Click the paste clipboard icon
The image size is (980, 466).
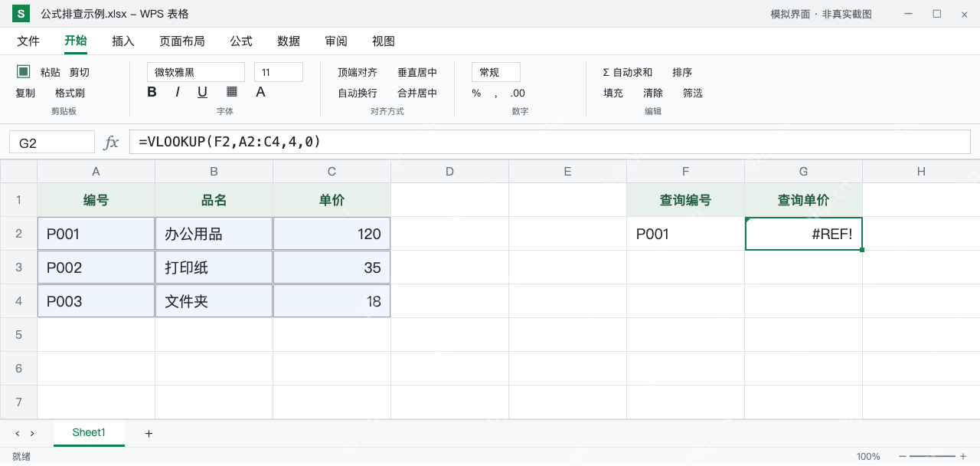coord(24,71)
